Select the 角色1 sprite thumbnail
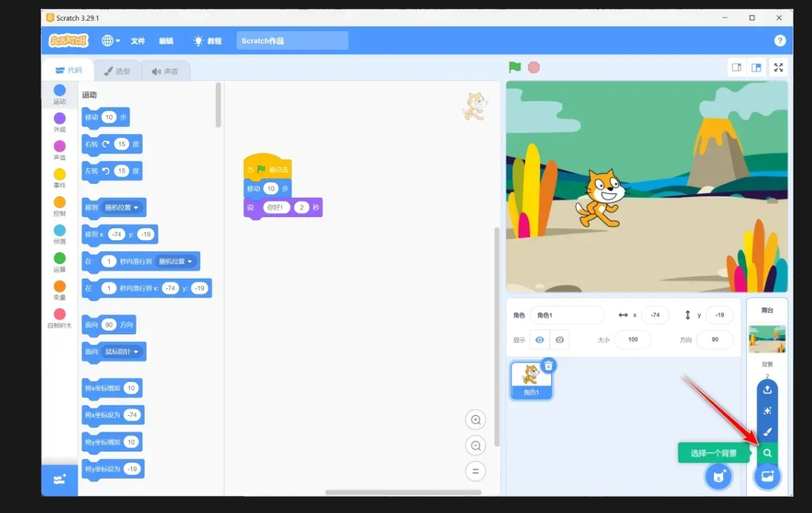Screen dimensions: 812x513 coord(531,380)
